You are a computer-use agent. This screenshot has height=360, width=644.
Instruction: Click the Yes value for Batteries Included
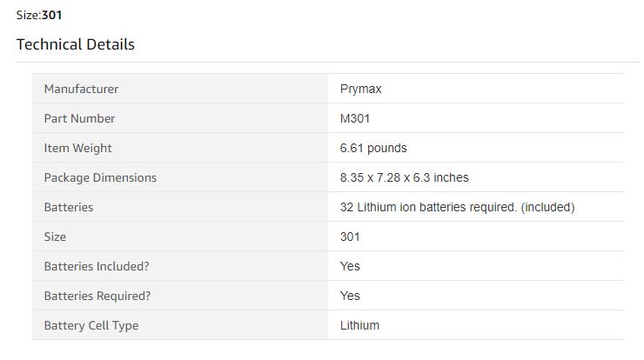[x=350, y=266]
